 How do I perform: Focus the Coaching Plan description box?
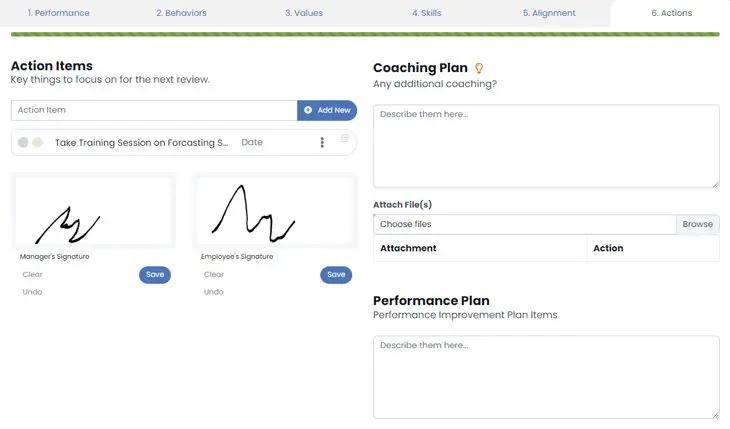546,145
